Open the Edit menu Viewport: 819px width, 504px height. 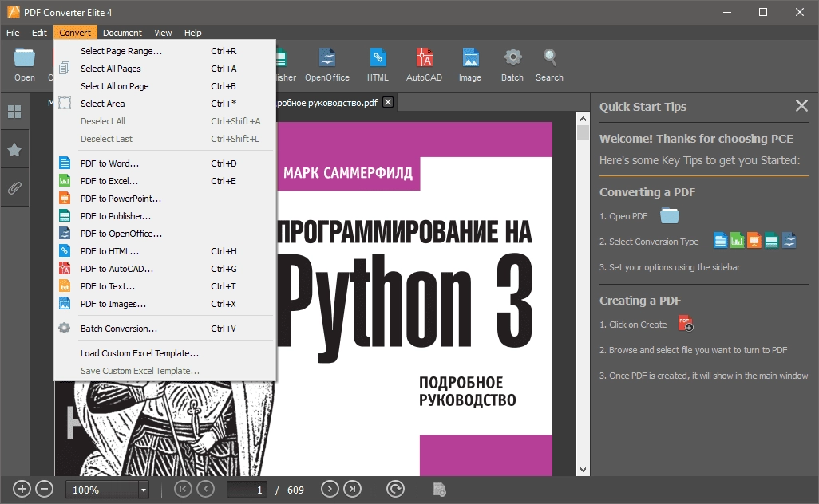tap(39, 33)
